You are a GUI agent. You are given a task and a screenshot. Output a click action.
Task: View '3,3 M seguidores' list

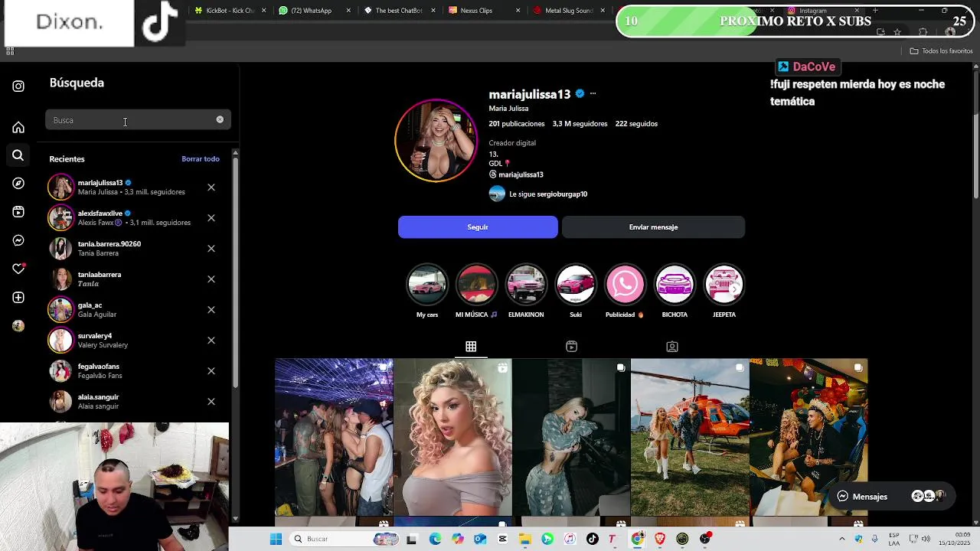[x=580, y=124]
